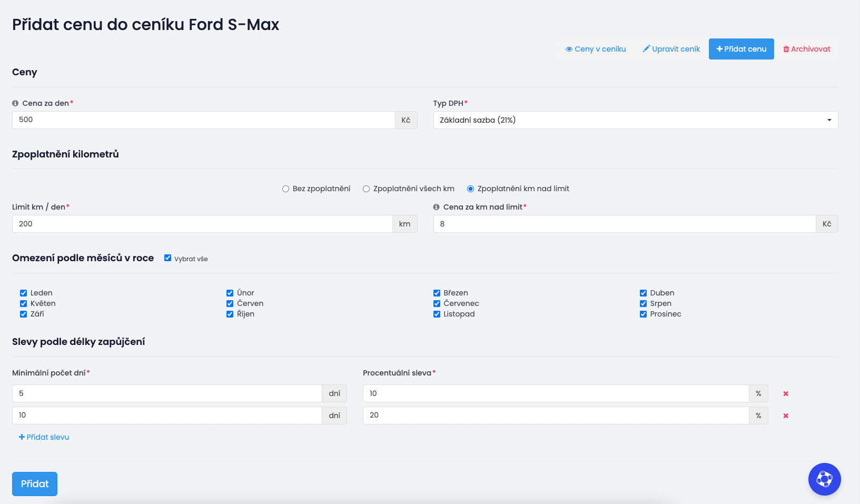This screenshot has width=860, height=504.
Task: Click the discount percent field containing 20
Action: 556,416
